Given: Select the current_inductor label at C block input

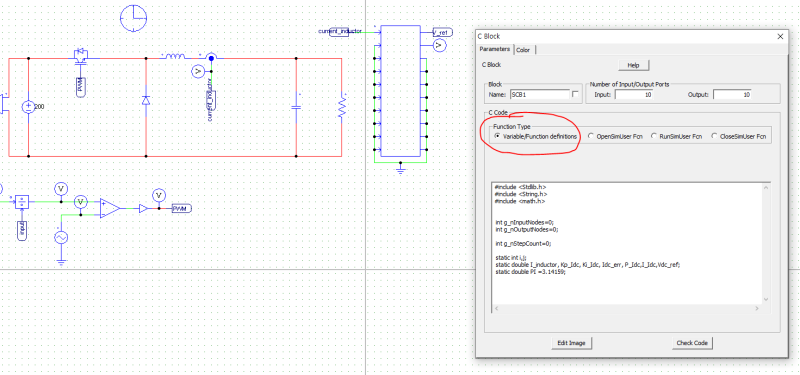Looking at the screenshot, I should [x=340, y=32].
